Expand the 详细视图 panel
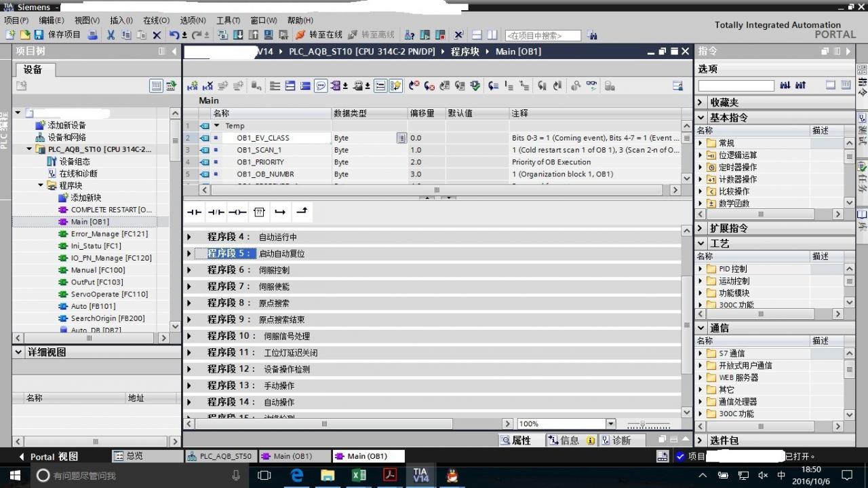The height and width of the screenshot is (488, 868). tap(18, 352)
